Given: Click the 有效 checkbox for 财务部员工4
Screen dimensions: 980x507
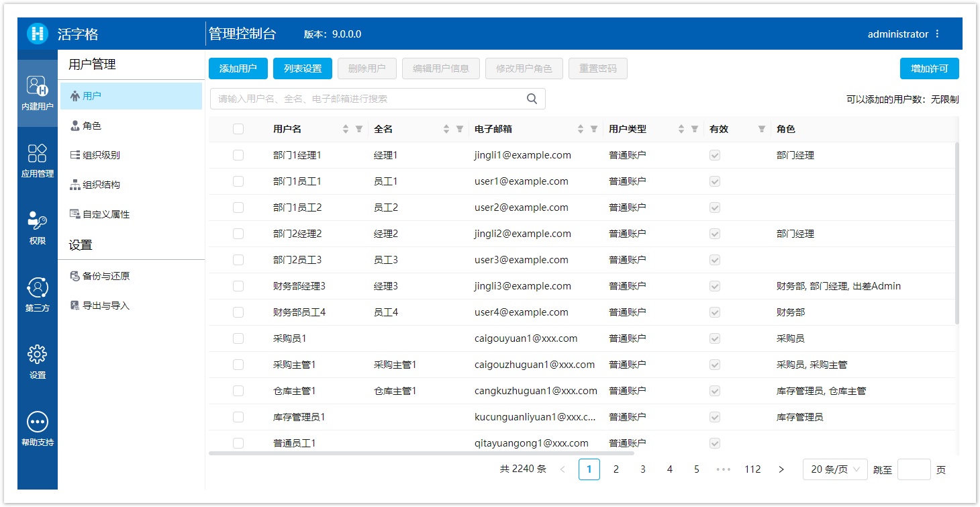Looking at the screenshot, I should 715,312.
